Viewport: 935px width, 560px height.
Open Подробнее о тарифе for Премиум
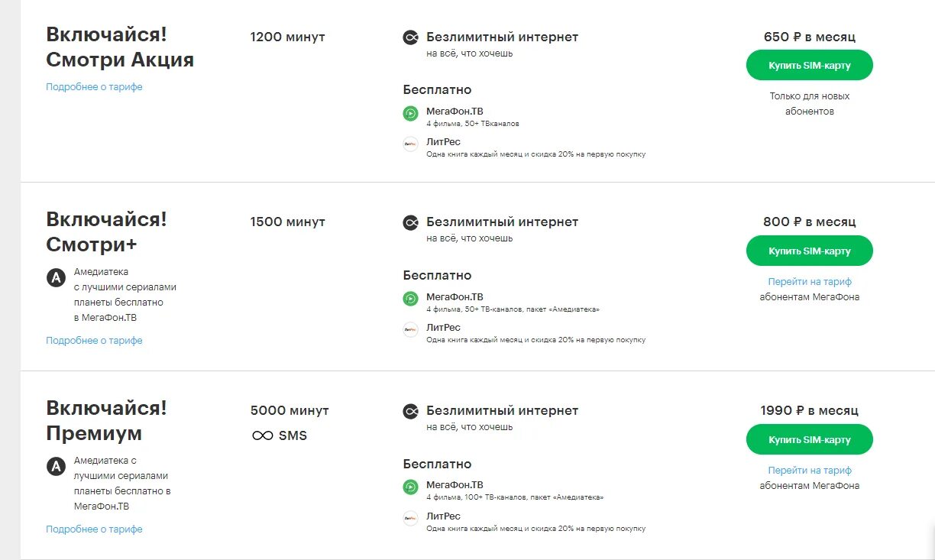tap(94, 529)
